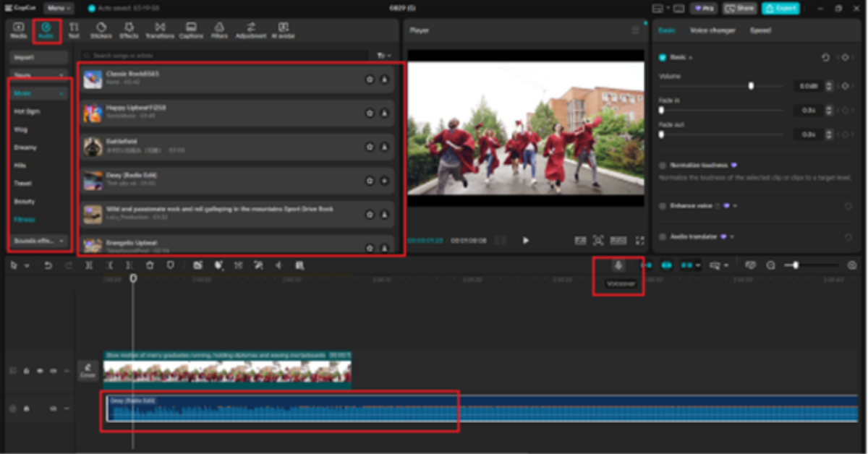
Task: Click the Pro button
Action: tap(703, 8)
